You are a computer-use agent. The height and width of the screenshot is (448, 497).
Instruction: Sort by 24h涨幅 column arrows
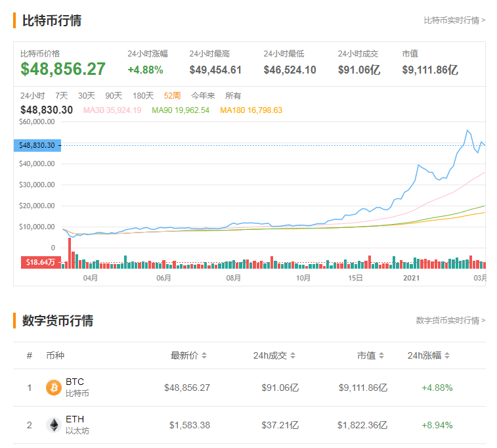(x=447, y=355)
